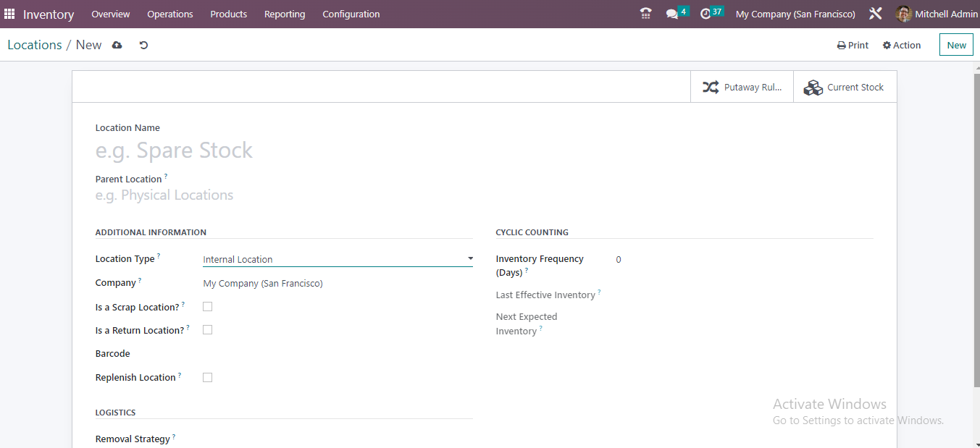Click the Locations breadcrumb link
The width and height of the screenshot is (980, 448).
click(35, 45)
